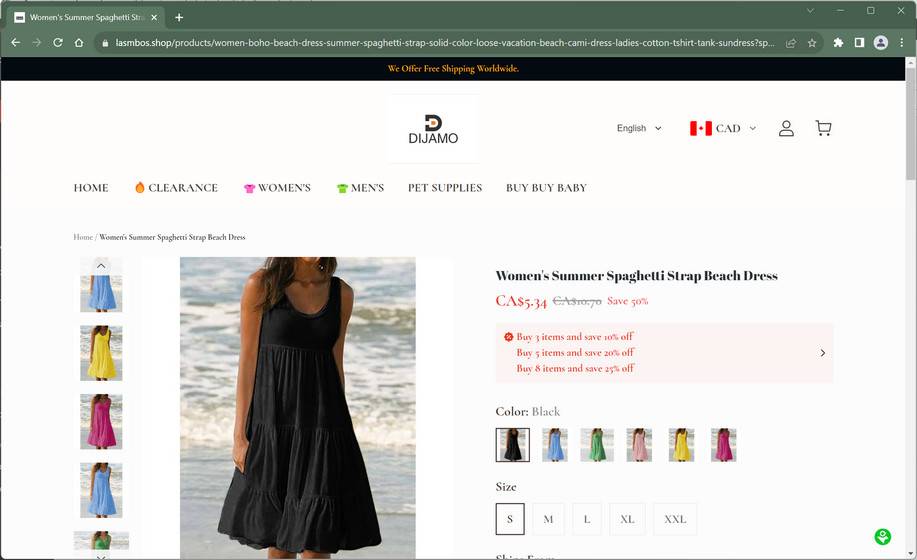
Task: Choose the light pink dress color swatch
Action: pyautogui.click(x=639, y=445)
